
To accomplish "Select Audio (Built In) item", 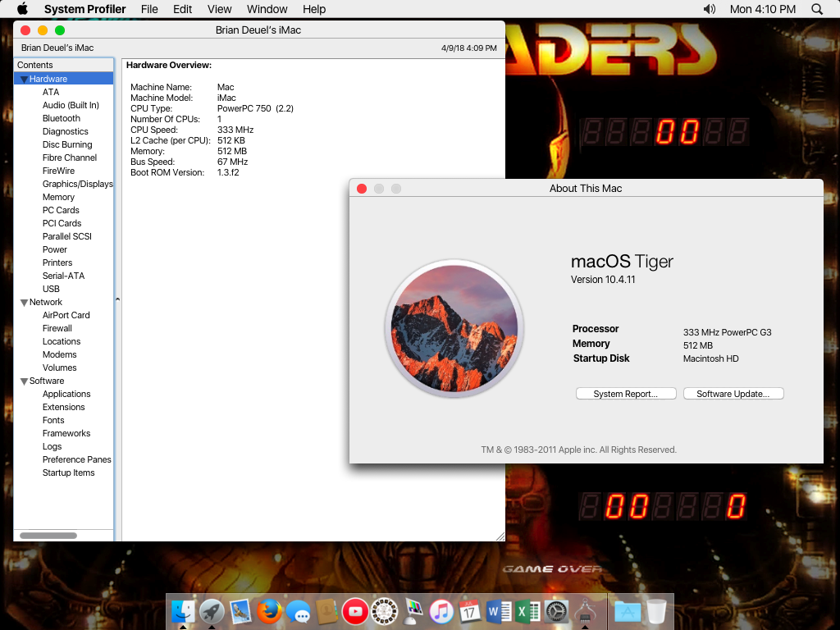I will pyautogui.click(x=71, y=105).
